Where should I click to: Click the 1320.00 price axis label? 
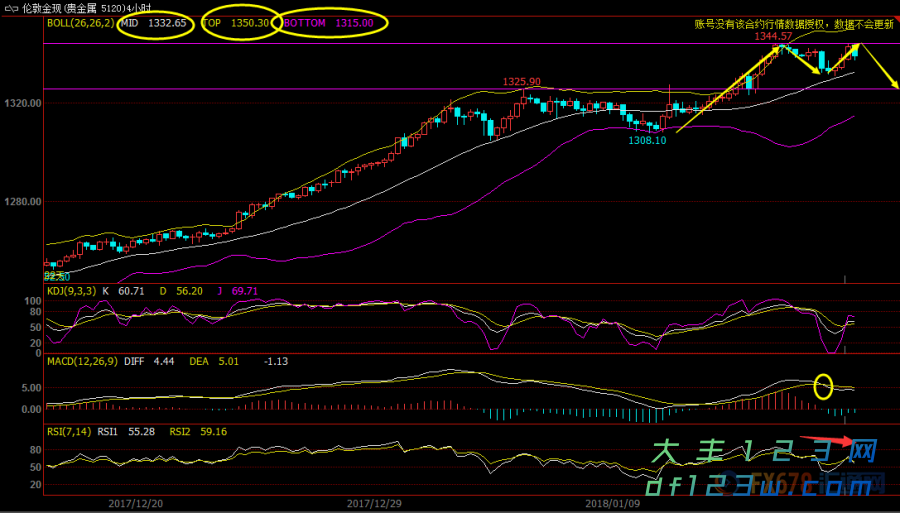pyautogui.click(x=22, y=103)
